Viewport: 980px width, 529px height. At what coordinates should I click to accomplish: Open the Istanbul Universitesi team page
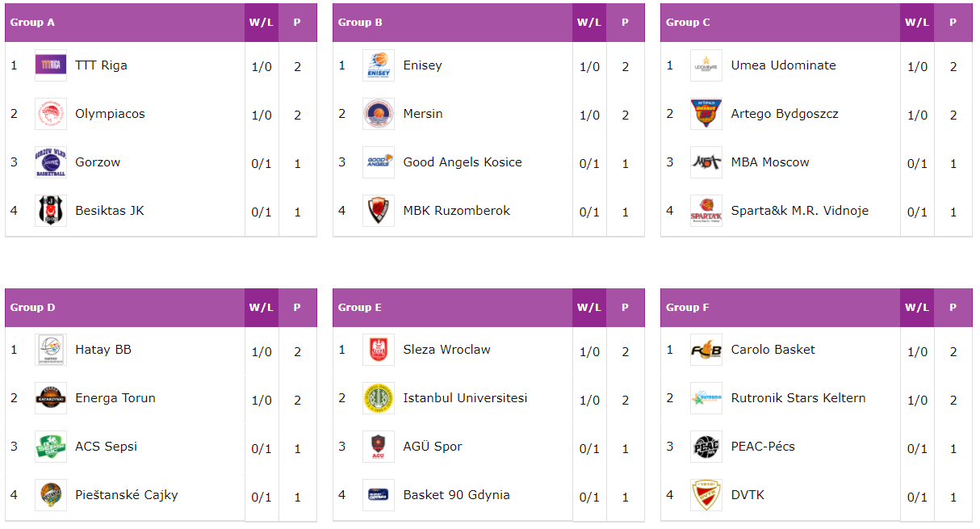tap(465, 398)
